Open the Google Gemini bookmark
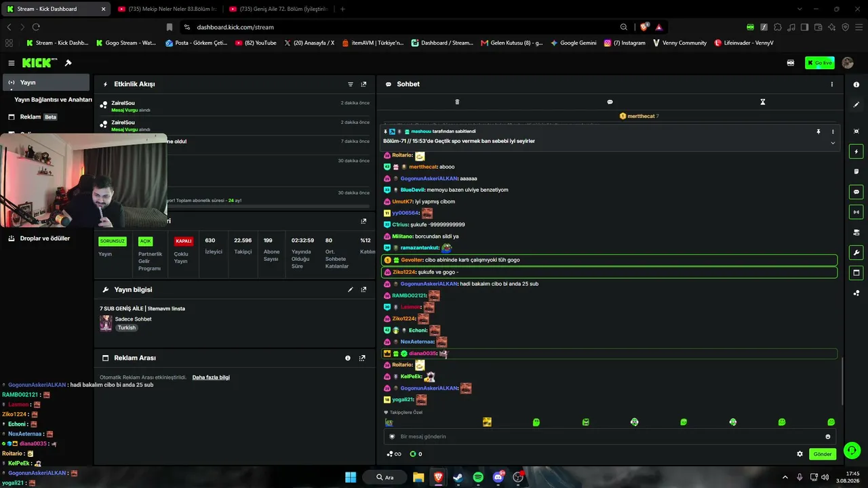Image resolution: width=868 pixels, height=488 pixels. click(x=574, y=43)
